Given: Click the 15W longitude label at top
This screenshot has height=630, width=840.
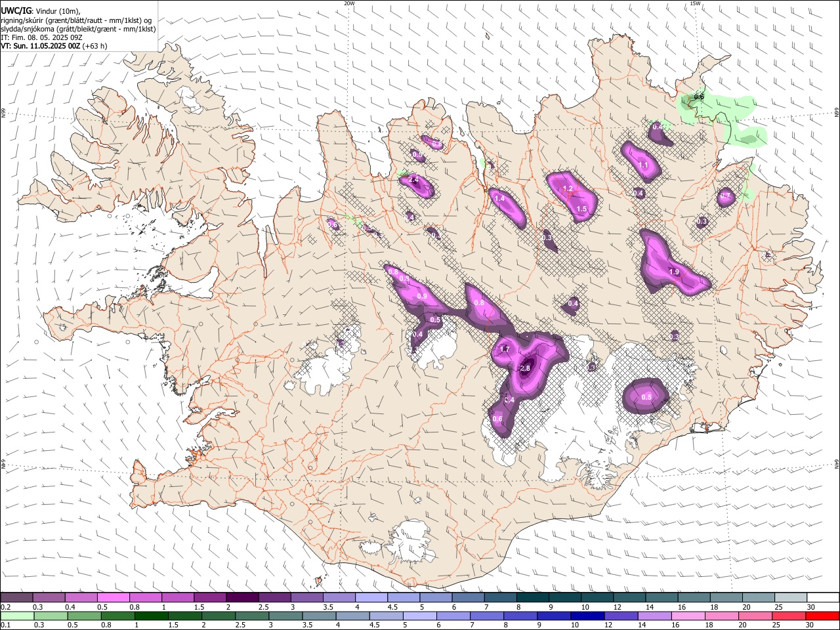Looking at the screenshot, I should tap(695, 3).
